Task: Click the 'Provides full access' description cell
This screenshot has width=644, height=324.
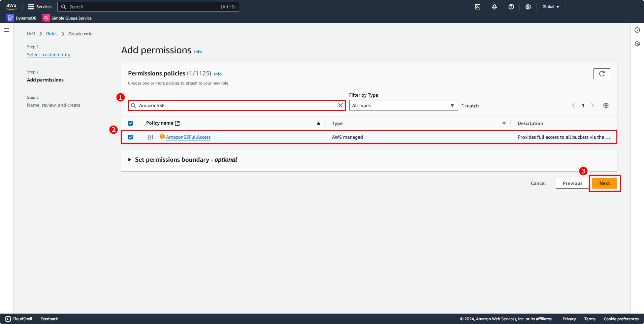Action: [564, 137]
